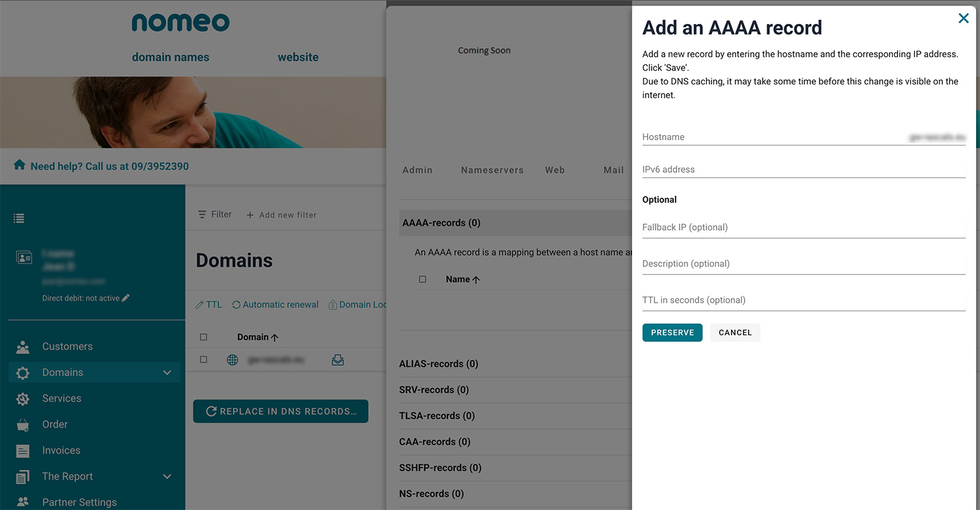Click The Report documents icon
The image size is (980, 510).
click(x=23, y=477)
